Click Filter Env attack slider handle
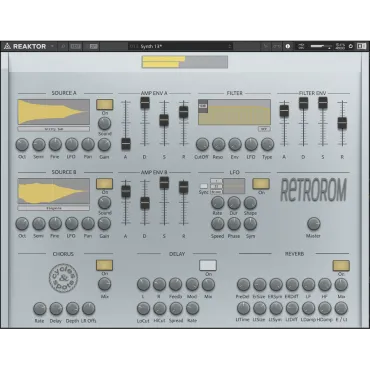Viewport: 370px width, 370px height. coord(284,110)
